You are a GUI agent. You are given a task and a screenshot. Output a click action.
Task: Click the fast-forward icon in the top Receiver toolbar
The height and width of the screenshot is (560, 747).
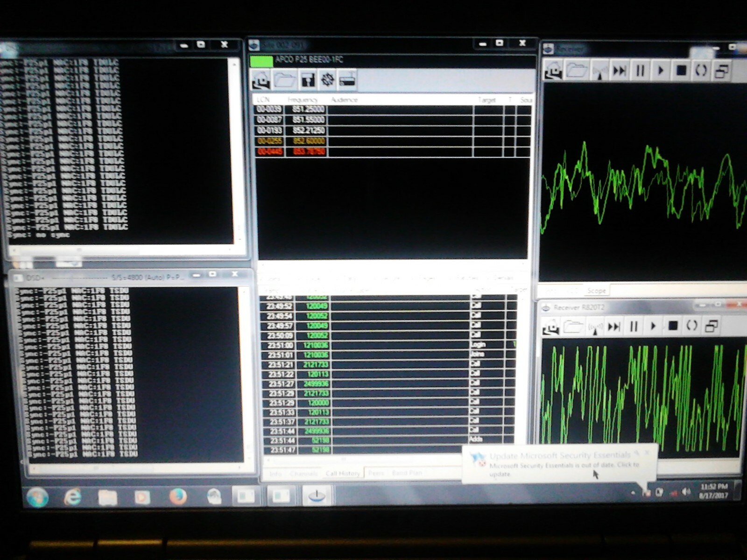[620, 71]
